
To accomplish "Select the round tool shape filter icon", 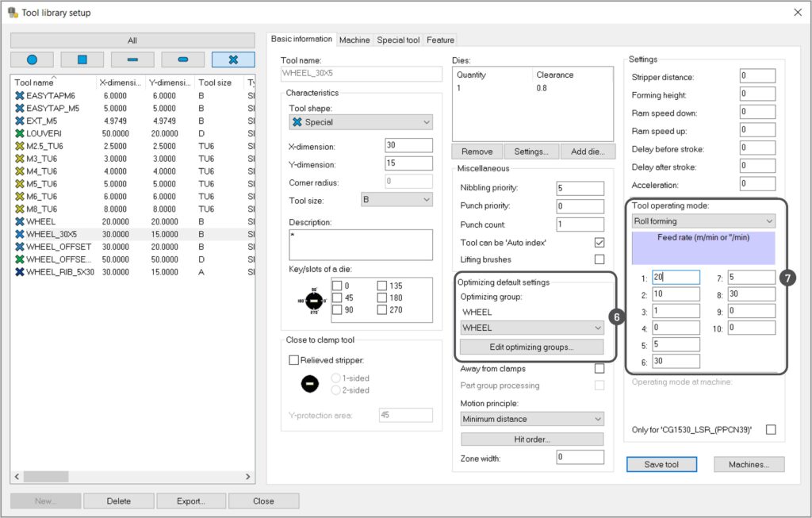I will (32, 59).
